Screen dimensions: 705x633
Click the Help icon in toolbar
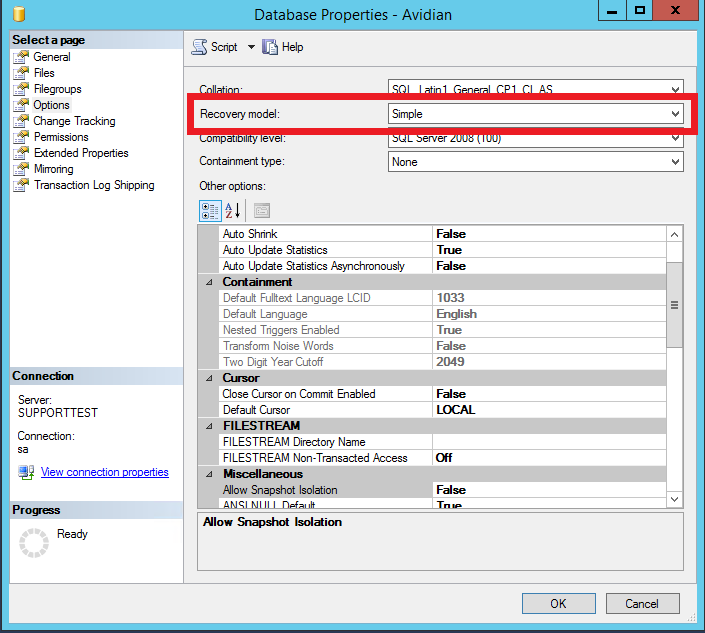point(270,47)
